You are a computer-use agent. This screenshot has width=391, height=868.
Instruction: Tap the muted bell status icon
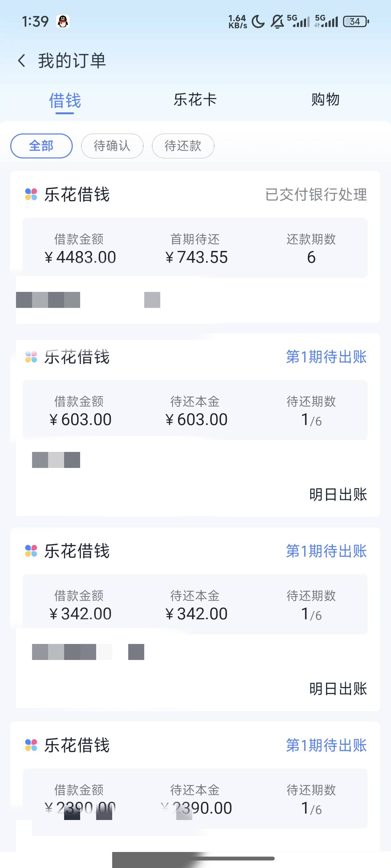coord(277,21)
